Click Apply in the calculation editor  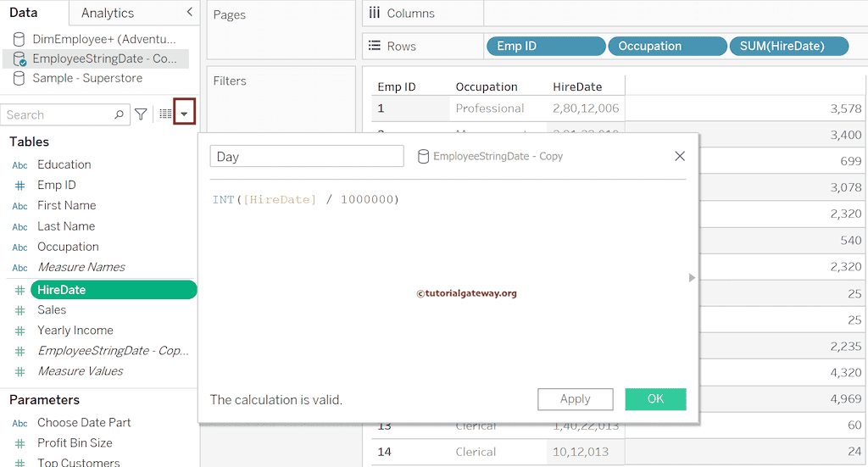coord(576,399)
